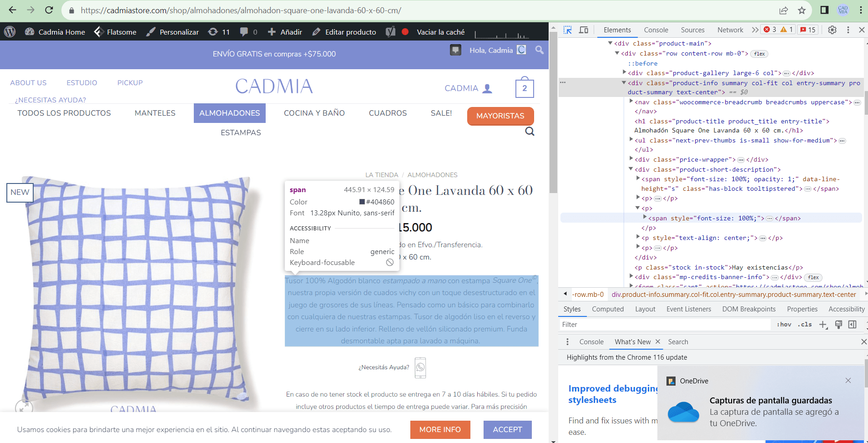Click the MAYORISTAS button
This screenshot has height=443, width=868.
[x=500, y=116]
